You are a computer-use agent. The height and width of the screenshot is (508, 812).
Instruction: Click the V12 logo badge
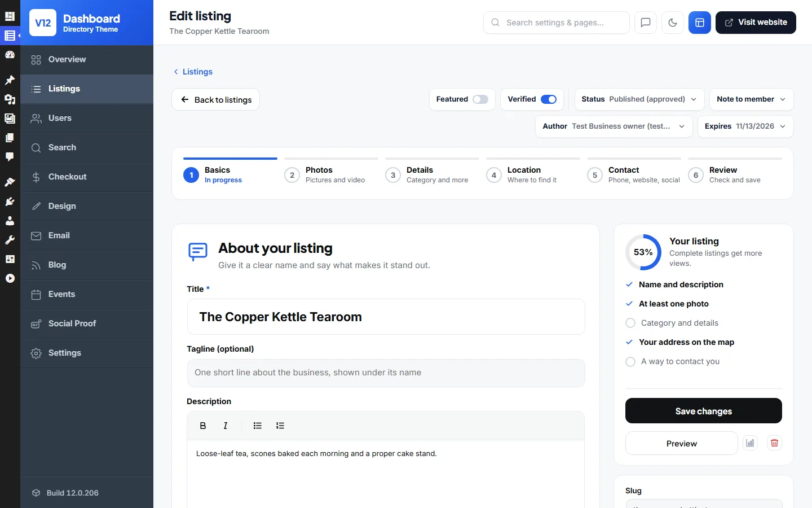click(x=43, y=23)
